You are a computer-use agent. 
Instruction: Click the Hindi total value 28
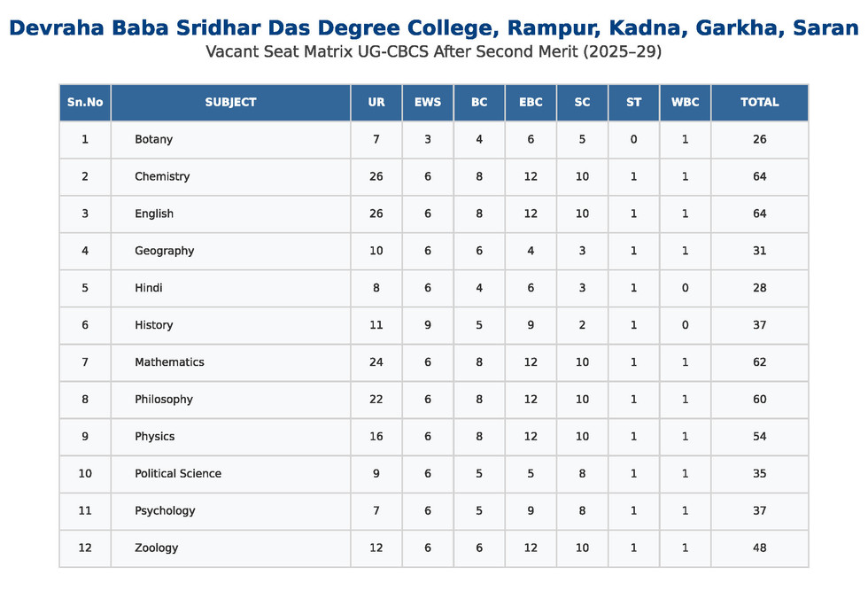pos(759,288)
